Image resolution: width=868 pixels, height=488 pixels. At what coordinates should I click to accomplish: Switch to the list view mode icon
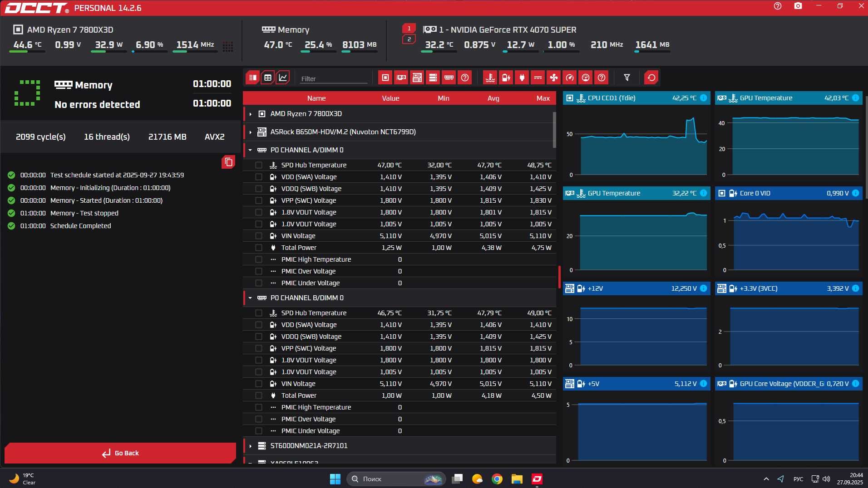[252, 78]
